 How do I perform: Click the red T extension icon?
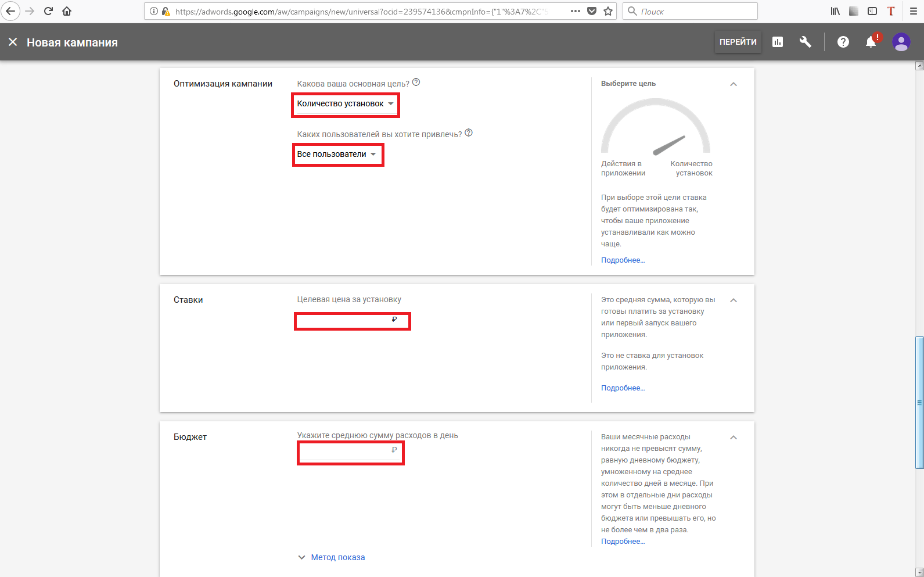click(x=891, y=11)
